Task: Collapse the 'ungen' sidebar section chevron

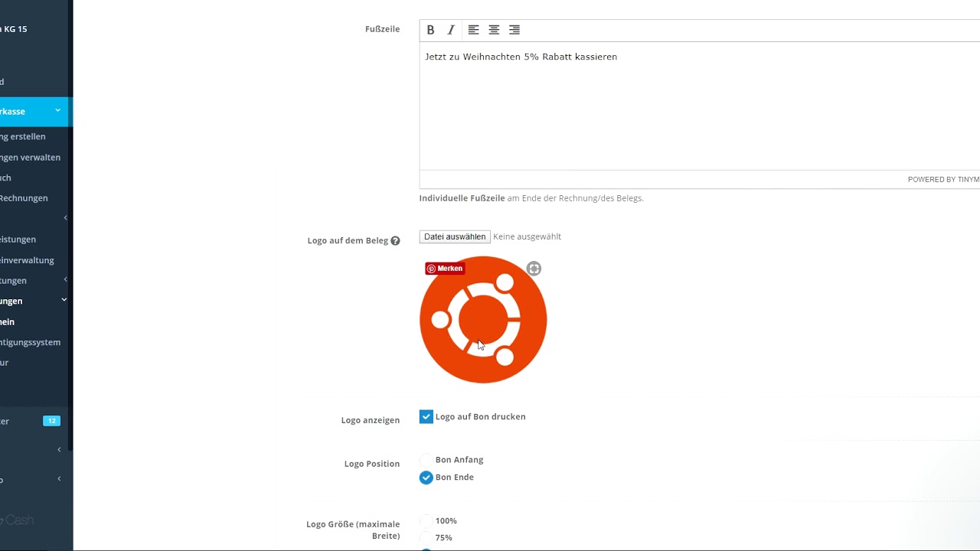Action: point(64,300)
